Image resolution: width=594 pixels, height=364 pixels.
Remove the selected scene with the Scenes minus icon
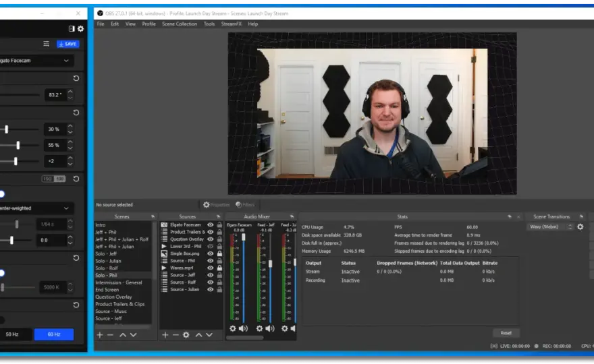coord(110,335)
